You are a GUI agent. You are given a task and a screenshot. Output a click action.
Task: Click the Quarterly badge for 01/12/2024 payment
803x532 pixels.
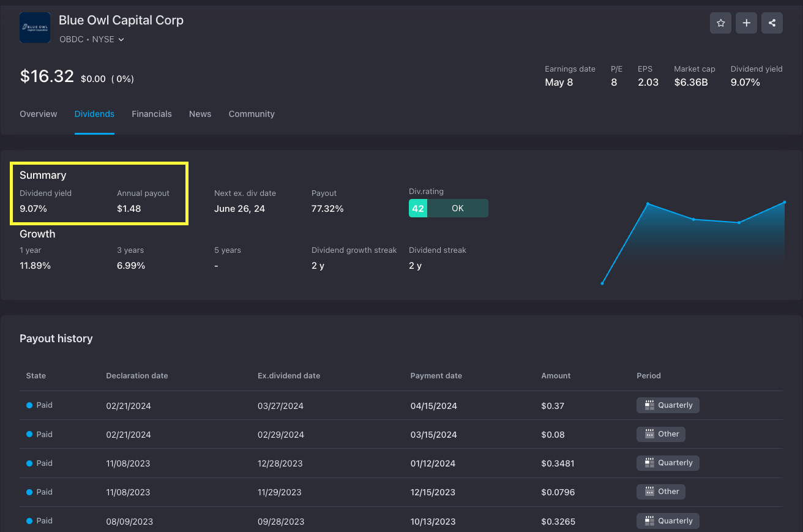click(x=668, y=463)
